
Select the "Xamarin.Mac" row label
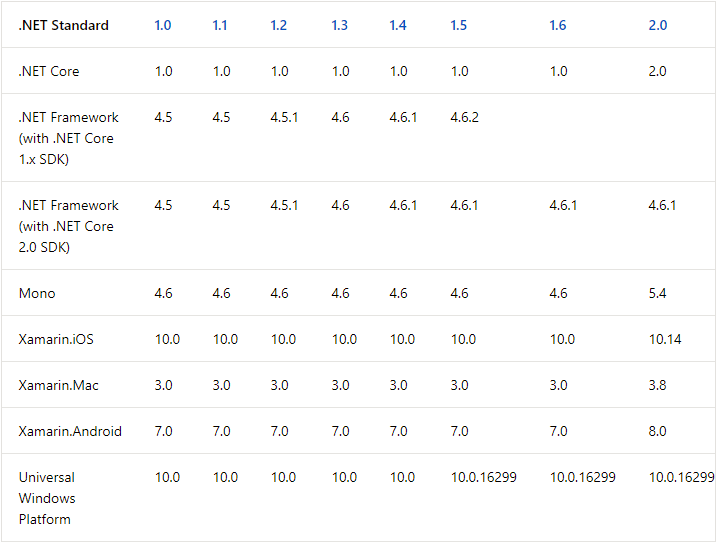point(58,385)
